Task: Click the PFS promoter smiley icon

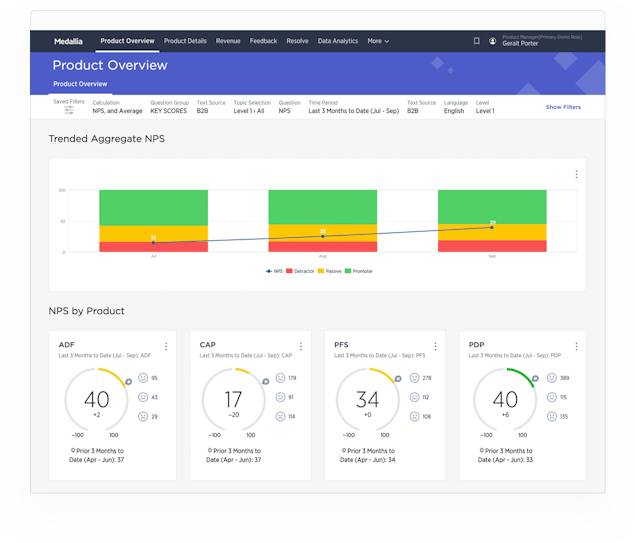Action: point(414,378)
